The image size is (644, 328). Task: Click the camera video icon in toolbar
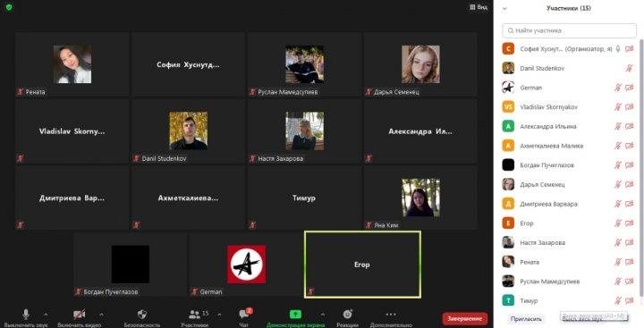(x=79, y=315)
